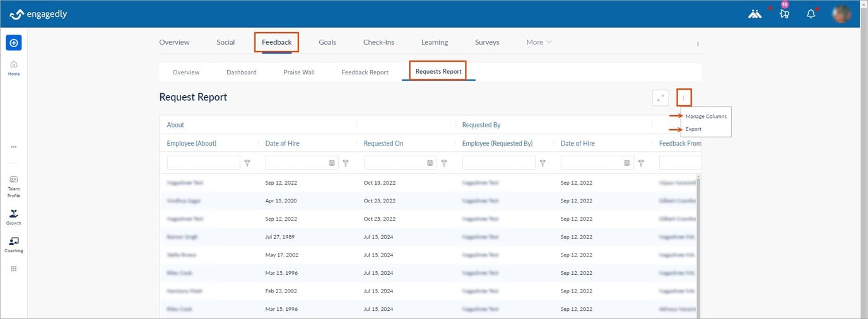Open the sidebar three-dots more menu
The height and width of the screenshot is (319, 868).
pyautogui.click(x=14, y=147)
